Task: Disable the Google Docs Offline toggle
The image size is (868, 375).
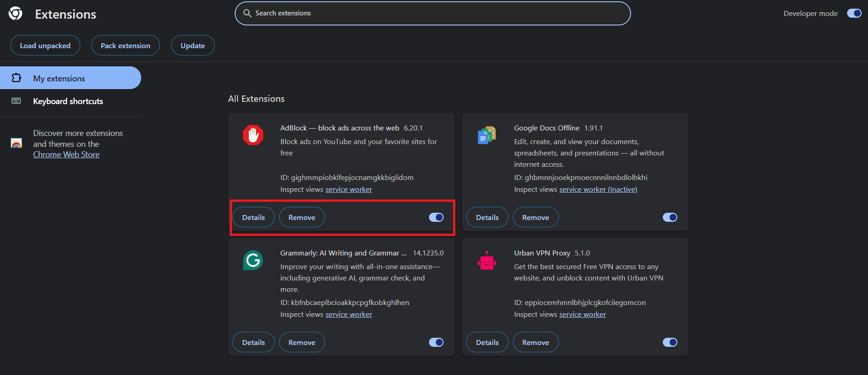Action: 670,217
